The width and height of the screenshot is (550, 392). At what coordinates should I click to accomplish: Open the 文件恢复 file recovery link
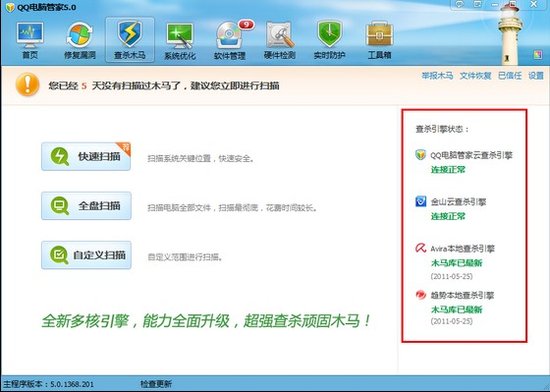(x=475, y=75)
